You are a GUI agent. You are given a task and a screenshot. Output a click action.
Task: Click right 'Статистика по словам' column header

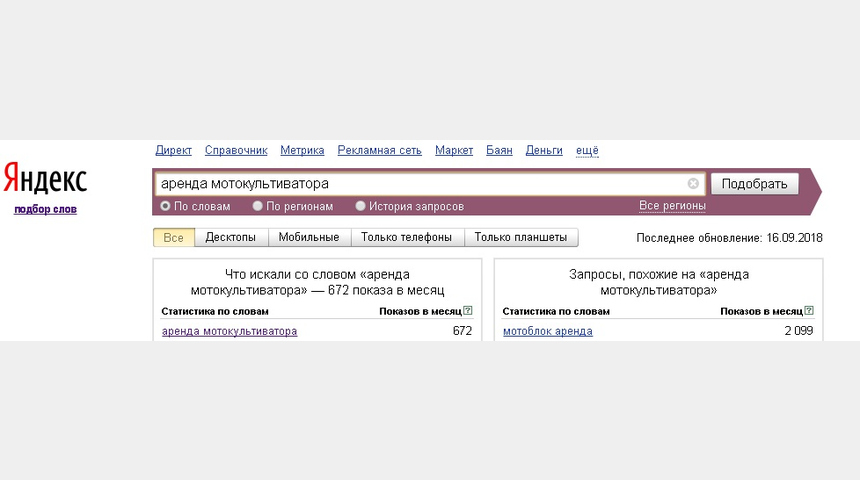click(x=556, y=311)
